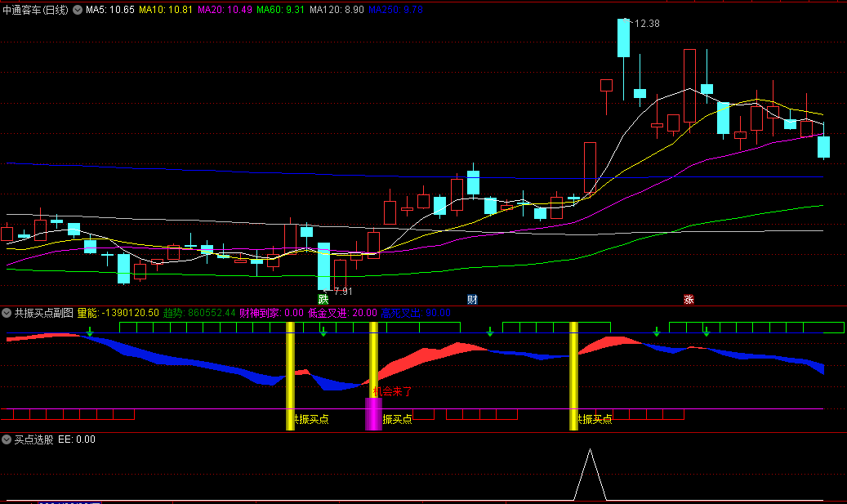Click the 买点选股 indicator name
847x504 pixels.
[x=34, y=439]
